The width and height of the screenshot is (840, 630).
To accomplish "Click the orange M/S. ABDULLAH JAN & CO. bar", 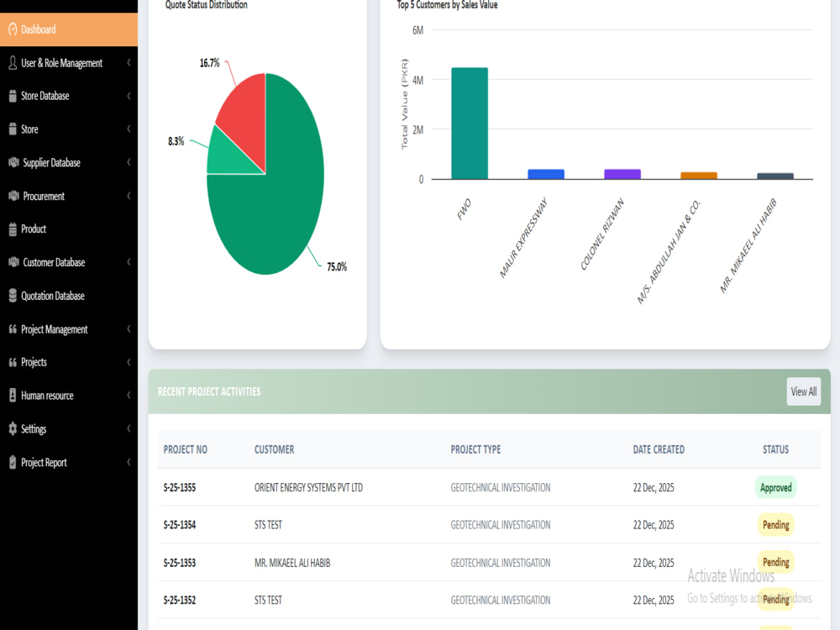I will 699,176.
